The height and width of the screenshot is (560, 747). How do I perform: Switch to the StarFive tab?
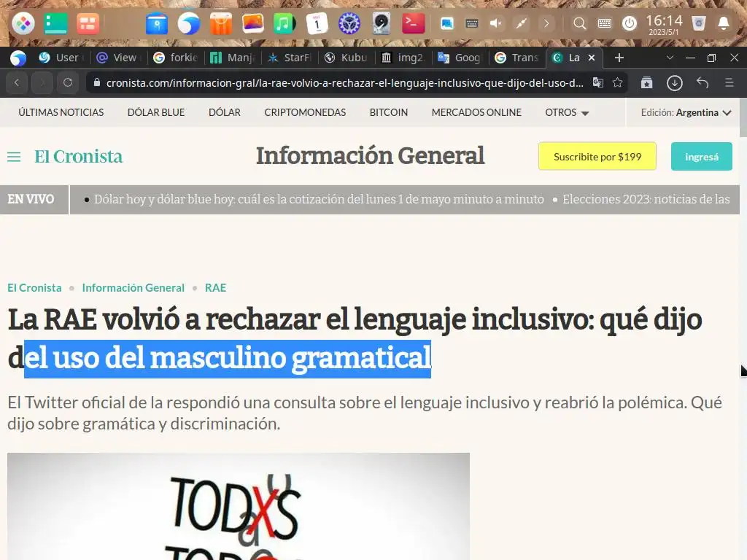290,58
